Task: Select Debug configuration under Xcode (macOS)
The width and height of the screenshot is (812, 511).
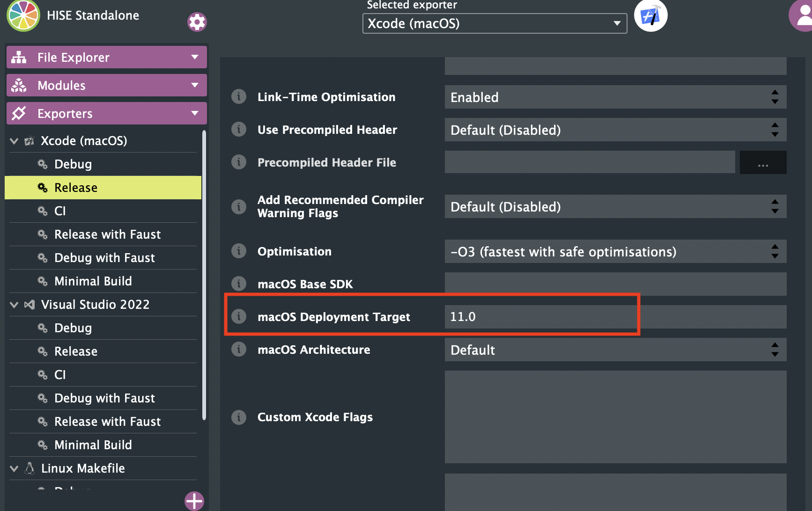Action: 103,164
